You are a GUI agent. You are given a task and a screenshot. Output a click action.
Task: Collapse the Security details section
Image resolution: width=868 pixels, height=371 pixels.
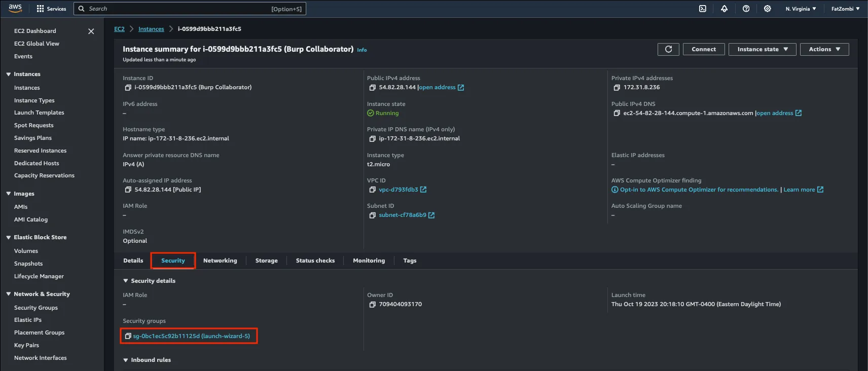click(126, 281)
